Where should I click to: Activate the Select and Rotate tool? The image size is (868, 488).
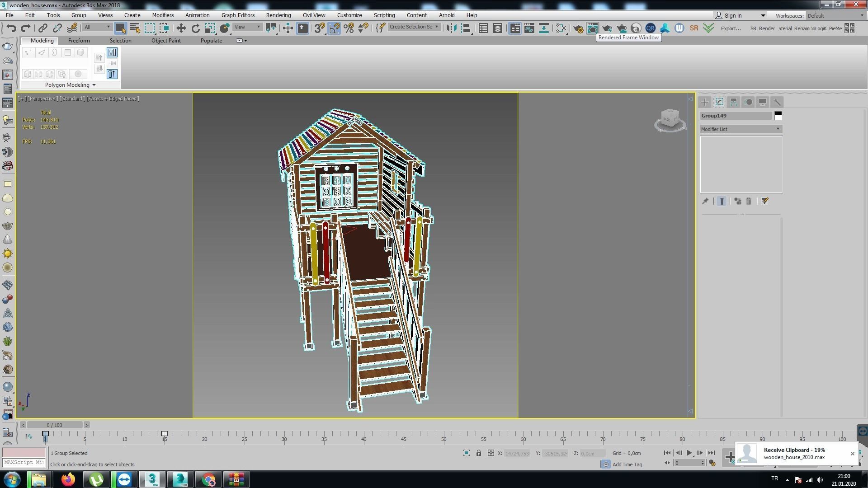[x=195, y=28]
